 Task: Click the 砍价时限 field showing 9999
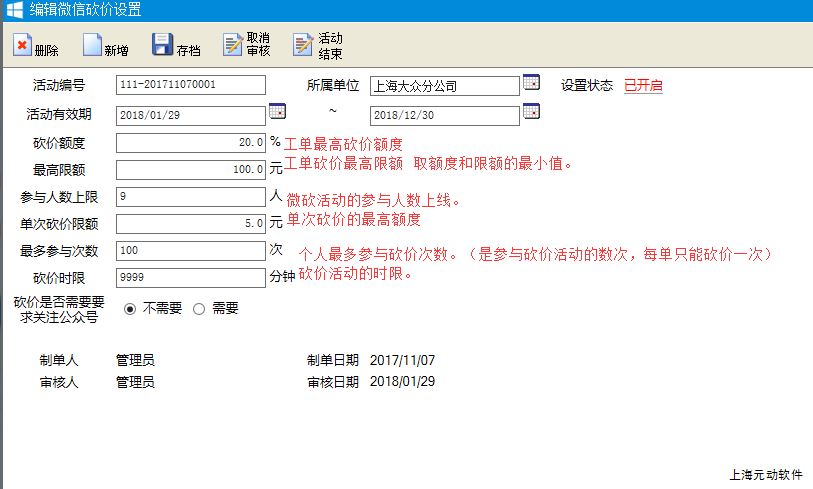pos(191,277)
